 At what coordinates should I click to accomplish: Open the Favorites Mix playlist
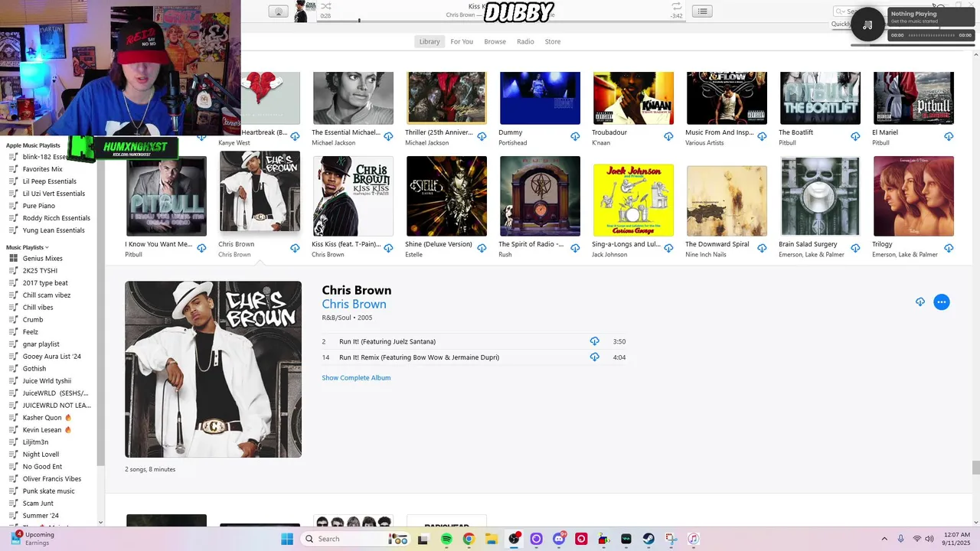point(42,169)
